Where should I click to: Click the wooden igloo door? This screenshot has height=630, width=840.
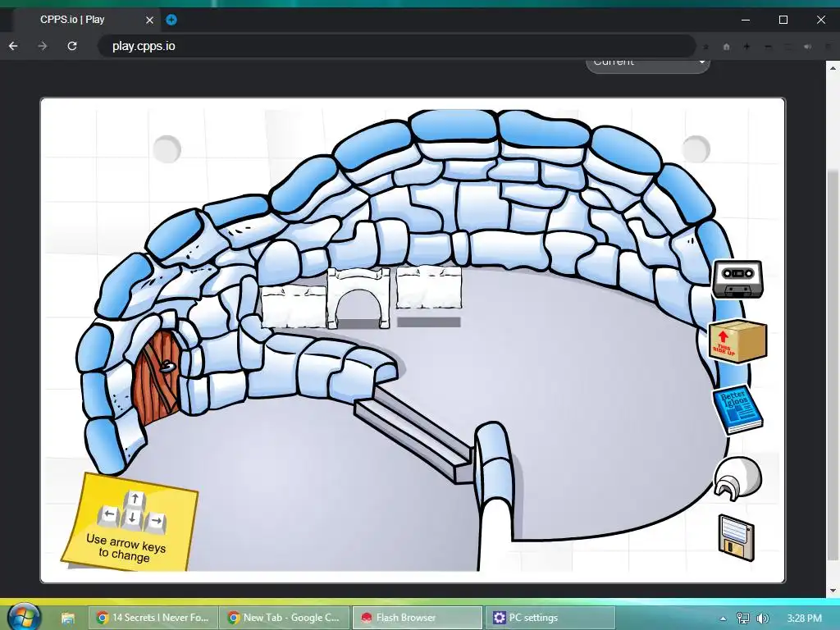(155, 377)
